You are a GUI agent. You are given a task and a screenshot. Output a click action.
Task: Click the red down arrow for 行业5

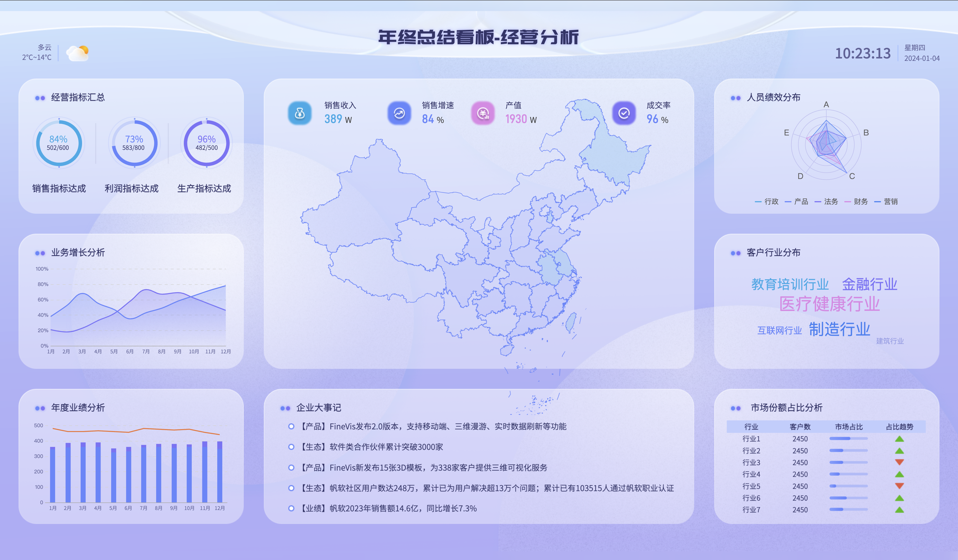pos(899,486)
